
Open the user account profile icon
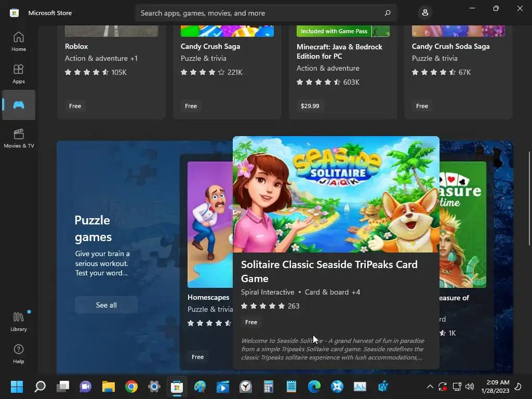[425, 13]
